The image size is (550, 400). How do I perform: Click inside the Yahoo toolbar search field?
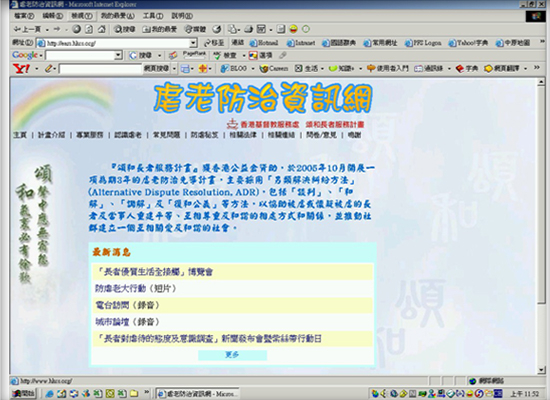(x=100, y=69)
